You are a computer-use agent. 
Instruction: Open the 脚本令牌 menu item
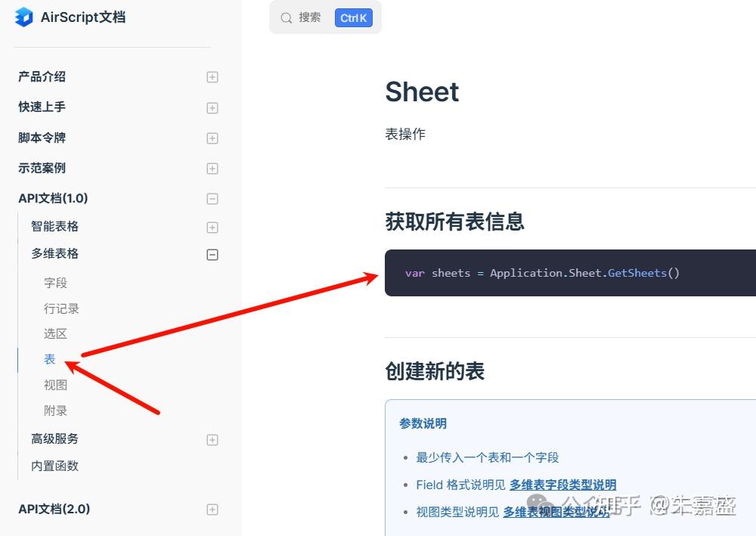click(42, 138)
